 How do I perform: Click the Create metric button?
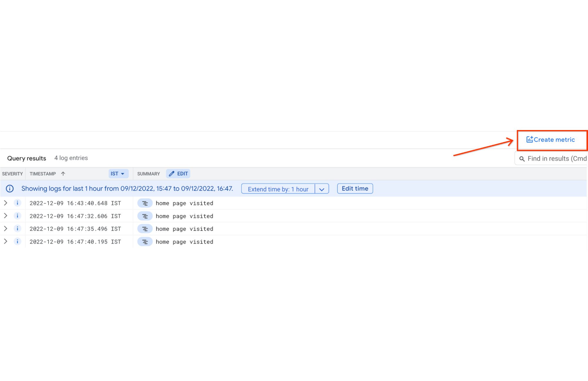coord(550,140)
